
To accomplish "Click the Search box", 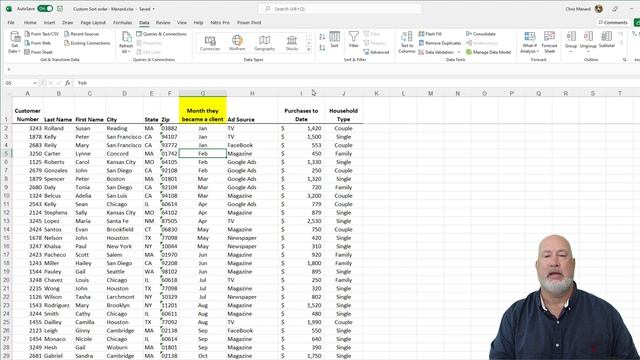I will (x=340, y=9).
